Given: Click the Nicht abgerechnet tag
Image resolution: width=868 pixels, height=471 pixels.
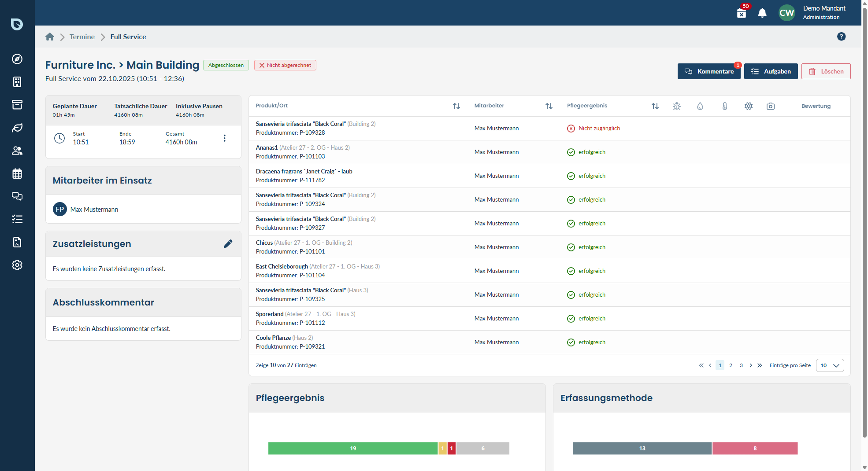Looking at the screenshot, I should (285, 65).
